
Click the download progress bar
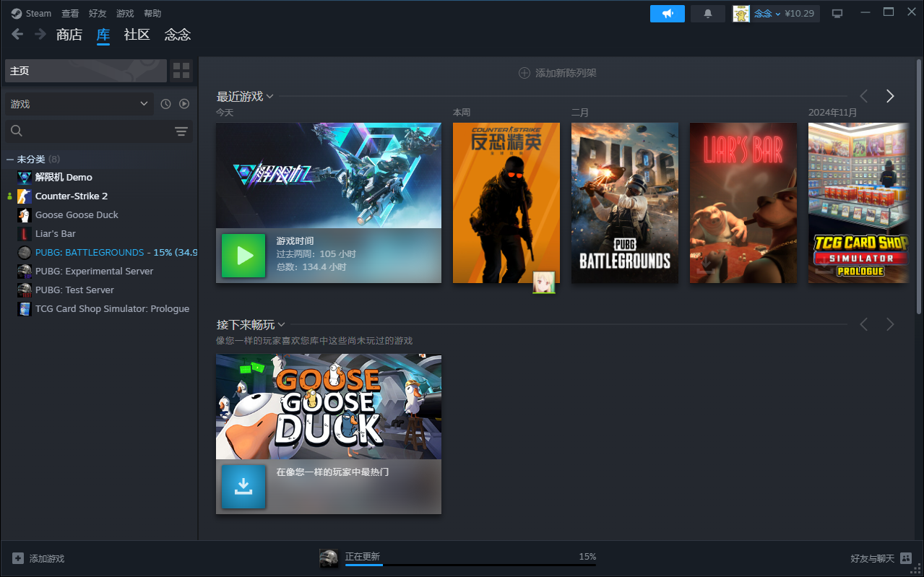pos(470,564)
